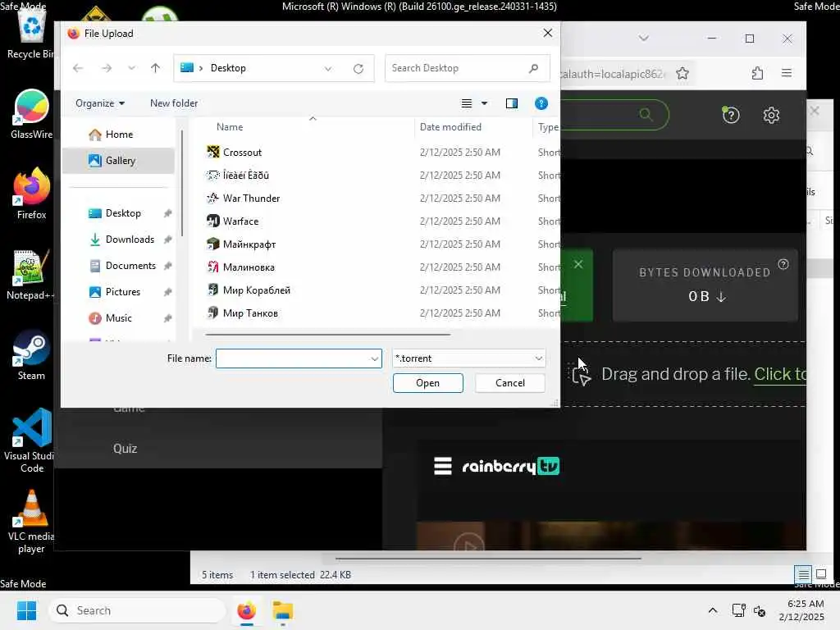The height and width of the screenshot is (630, 840).
Task: Launch Firefox desktop shortcut
Action: point(31,194)
